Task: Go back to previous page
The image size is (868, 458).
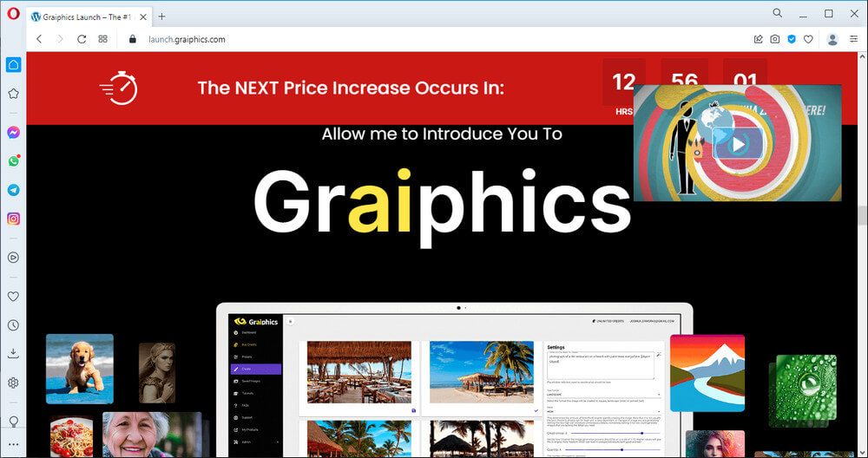Action: point(39,39)
